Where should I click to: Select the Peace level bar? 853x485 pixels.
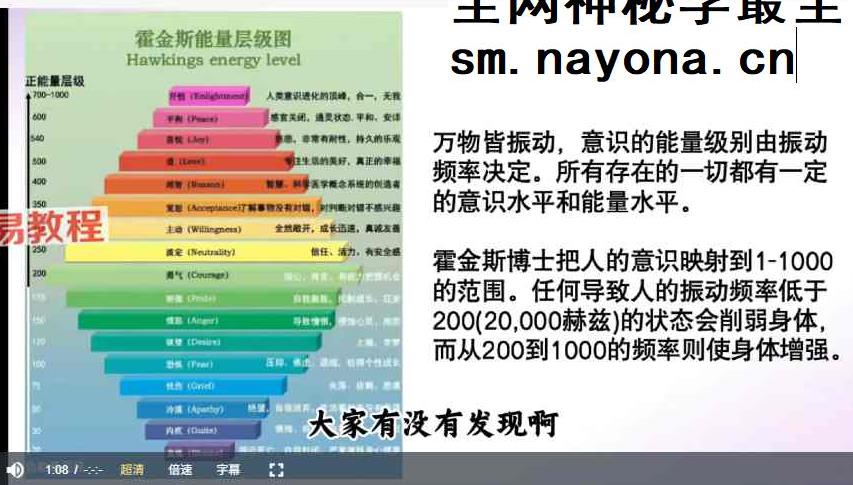pyautogui.click(x=211, y=118)
